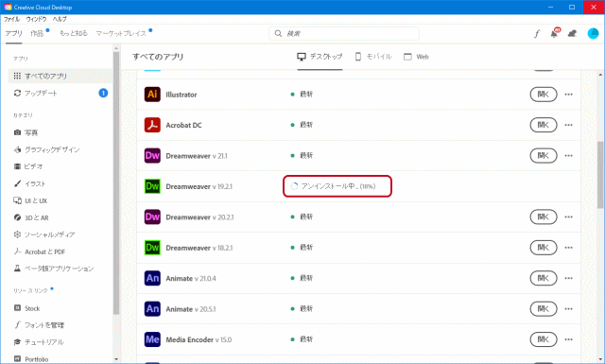Select すべてのアプリ in sidebar

(x=60, y=76)
